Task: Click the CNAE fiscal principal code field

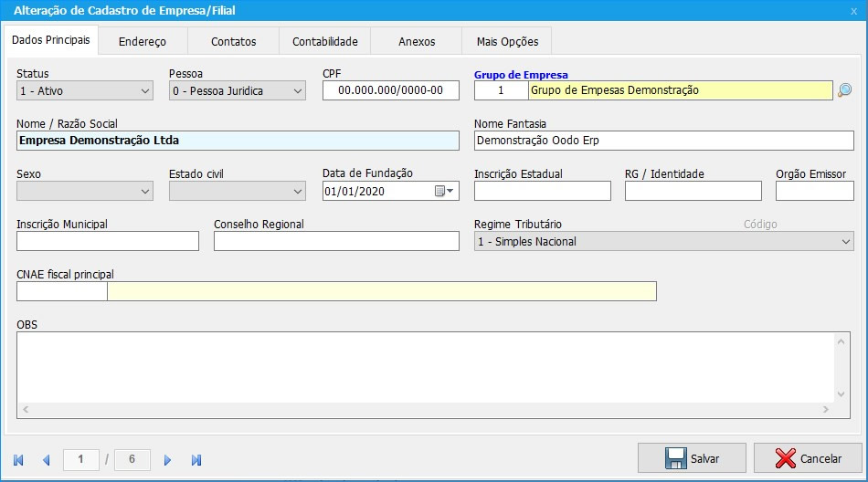Action: point(62,291)
